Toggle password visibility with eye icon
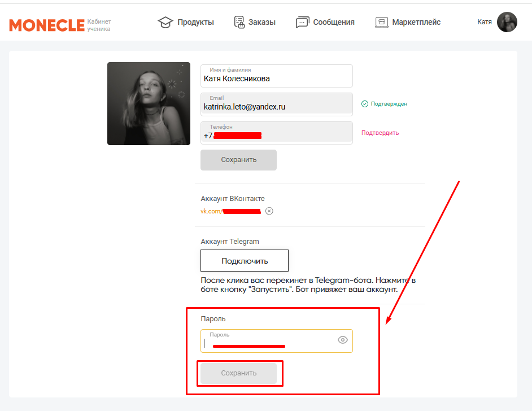This screenshot has height=411, width=532. click(x=342, y=340)
